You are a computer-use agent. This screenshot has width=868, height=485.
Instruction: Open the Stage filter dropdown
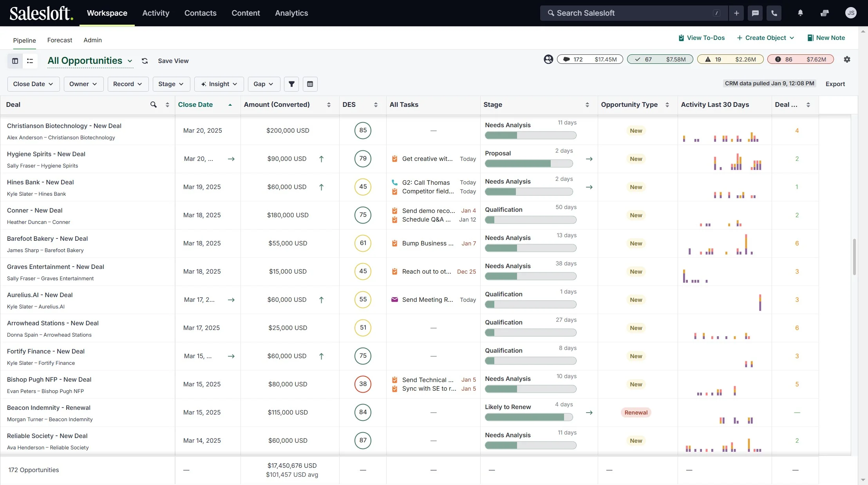pyautogui.click(x=171, y=84)
